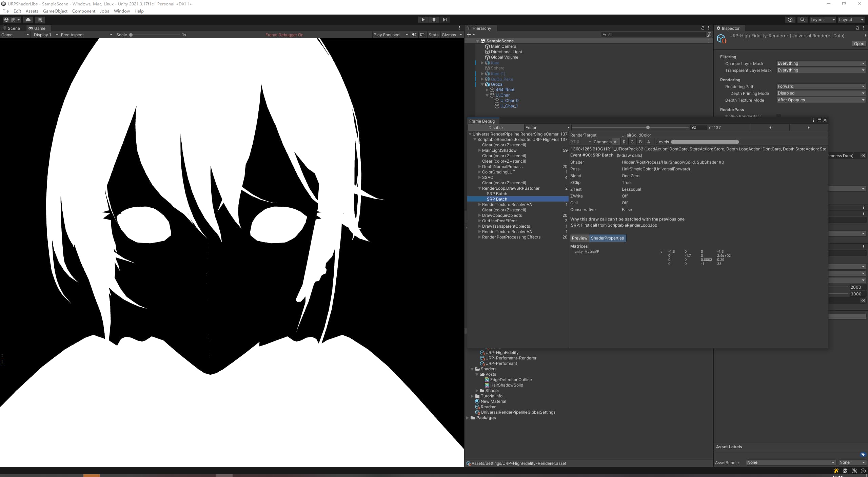Open the Unity version control icon
The image size is (868, 477).
[40, 20]
